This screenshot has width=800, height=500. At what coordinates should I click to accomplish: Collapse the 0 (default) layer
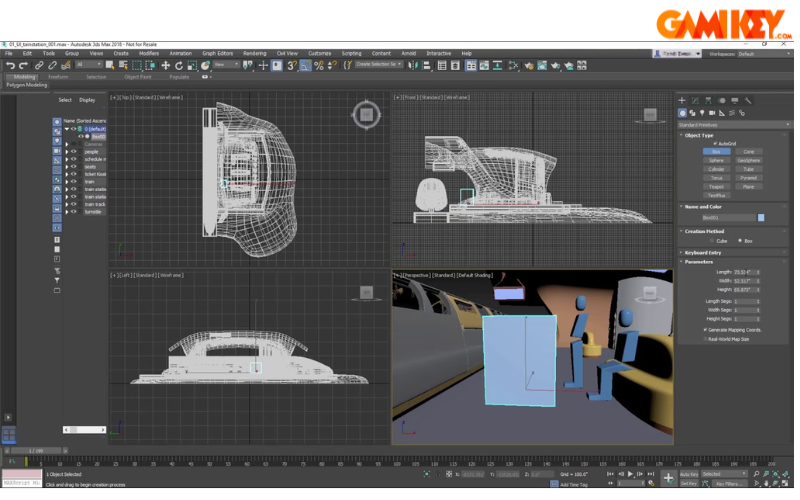[67, 129]
